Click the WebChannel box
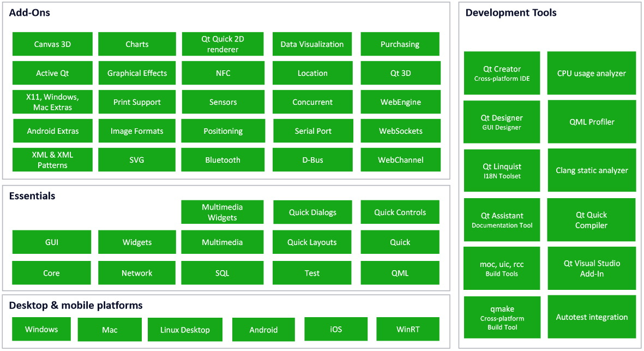 [401, 160]
